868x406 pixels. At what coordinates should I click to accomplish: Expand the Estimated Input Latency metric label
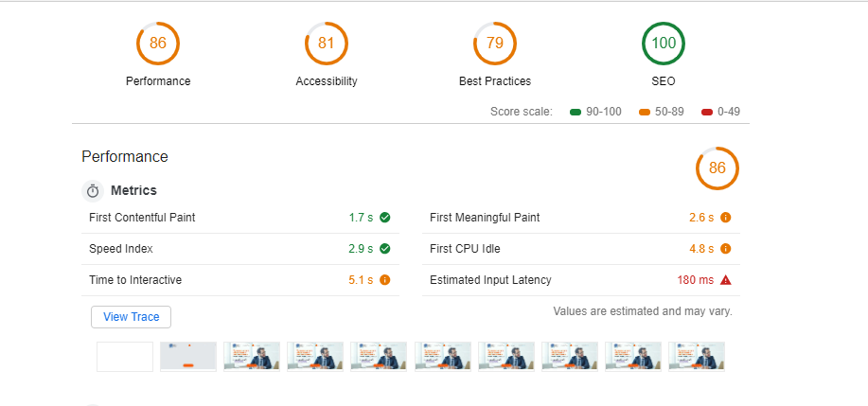point(490,280)
